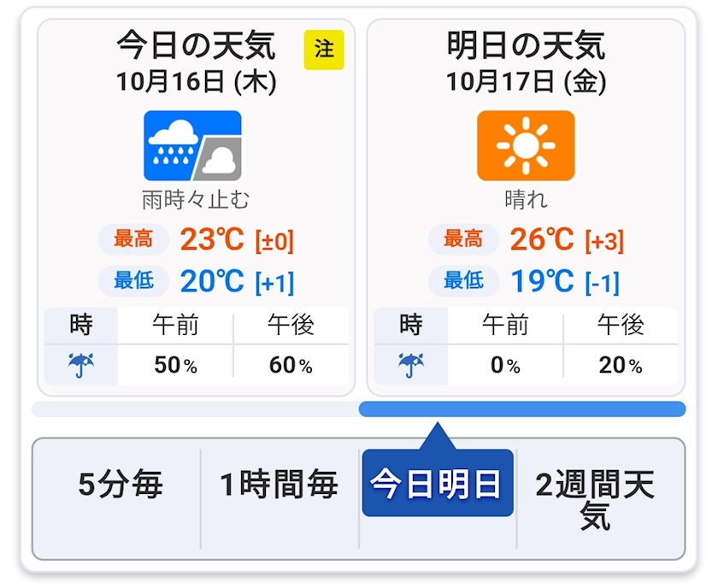Open the 2週間天気 tab
Viewport: 718px width, 588px height.
[595, 500]
